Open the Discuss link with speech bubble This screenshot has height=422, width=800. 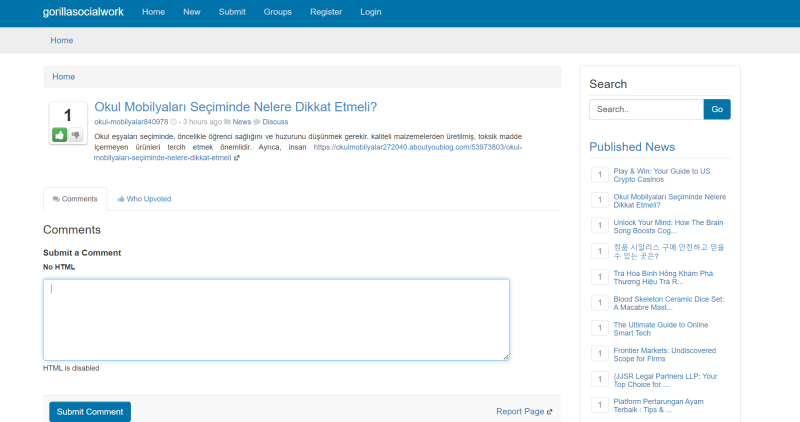click(x=275, y=122)
